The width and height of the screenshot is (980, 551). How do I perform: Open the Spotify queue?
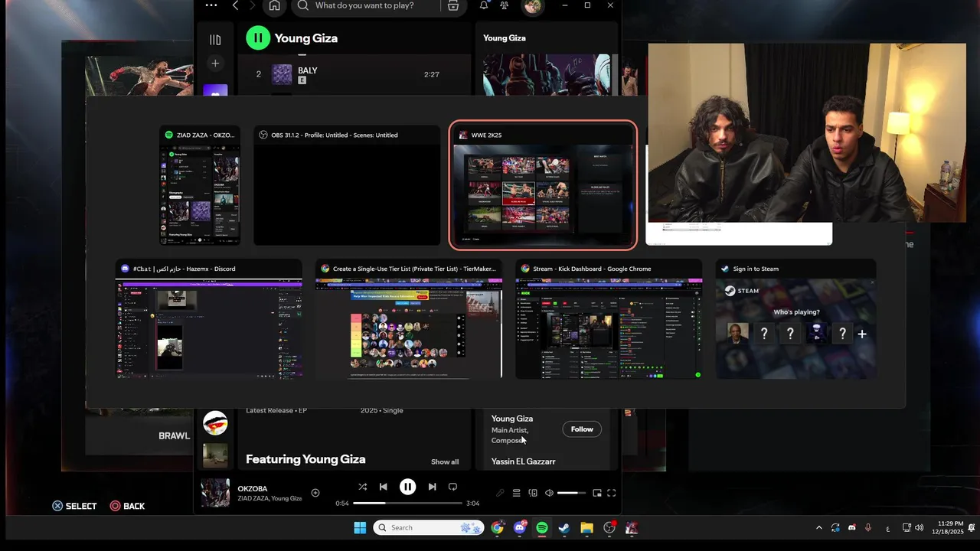517,493
